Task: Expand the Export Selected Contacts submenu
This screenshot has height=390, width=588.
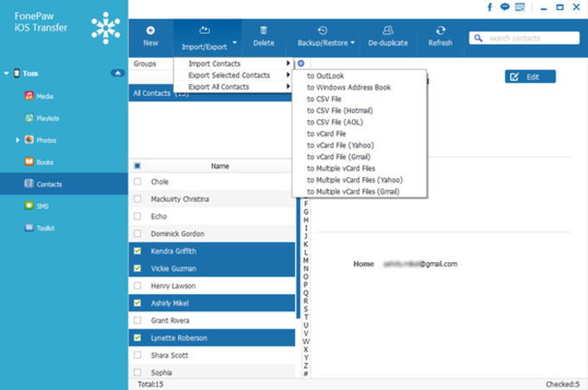Action: (x=233, y=75)
